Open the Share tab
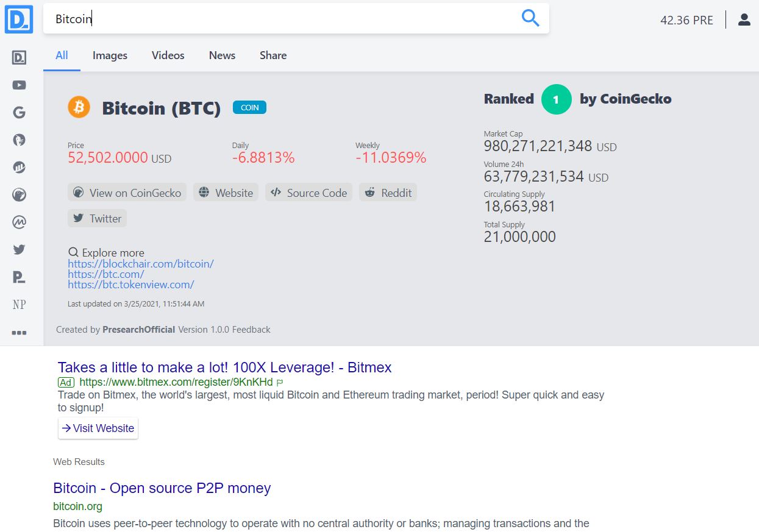759x532 pixels. [273, 55]
